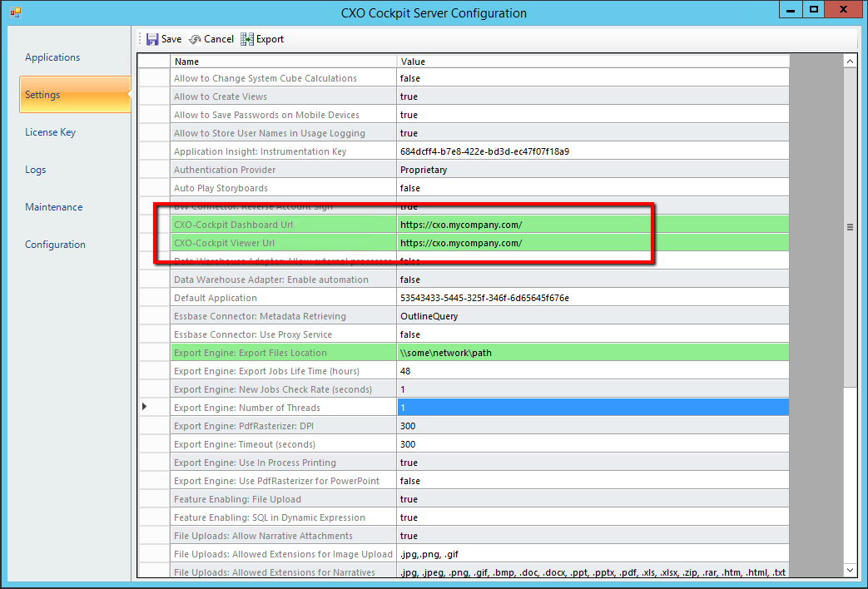Minimize the CXO Cockpit Server Configuration window

click(x=791, y=9)
